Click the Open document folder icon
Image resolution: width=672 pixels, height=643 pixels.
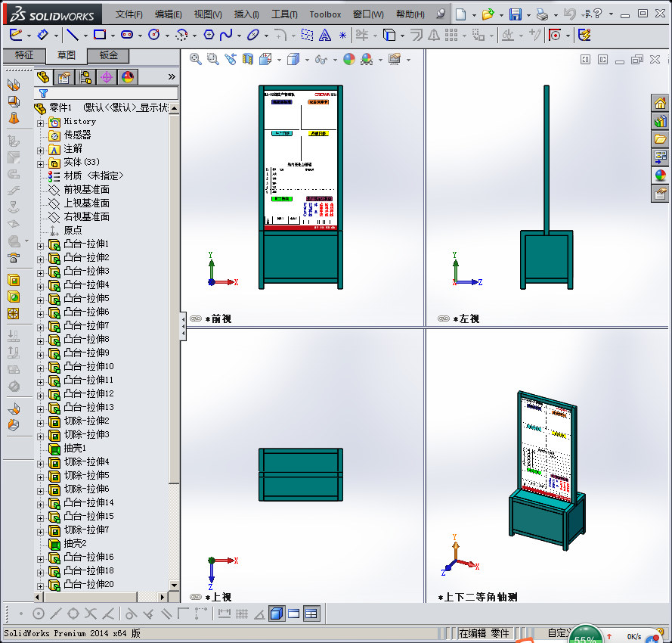488,14
